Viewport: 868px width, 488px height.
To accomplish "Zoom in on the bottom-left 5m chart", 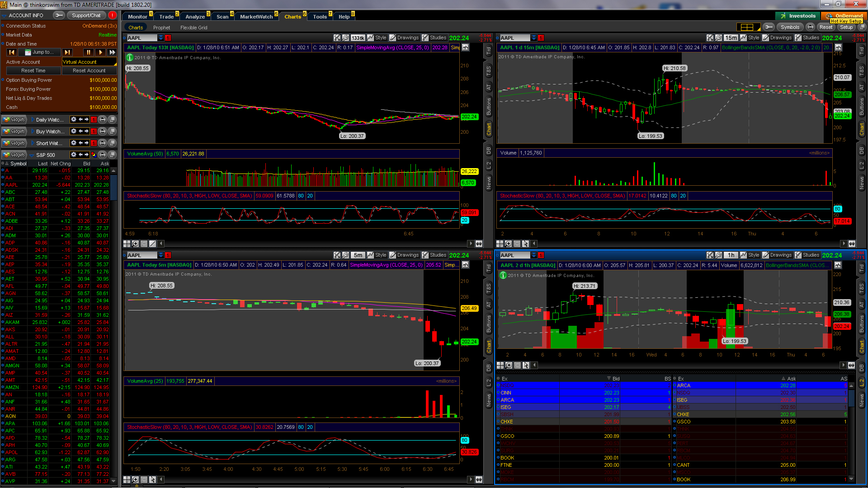I will pos(136,479).
